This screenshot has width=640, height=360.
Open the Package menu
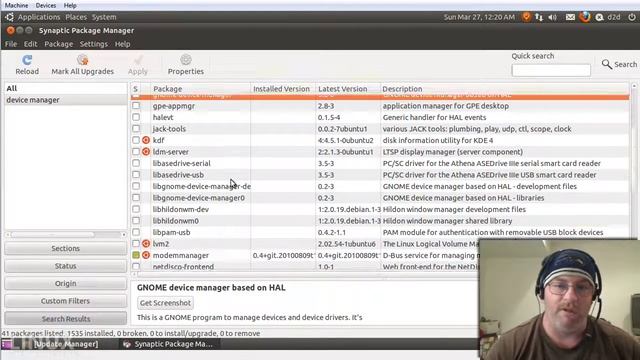[x=58, y=44]
